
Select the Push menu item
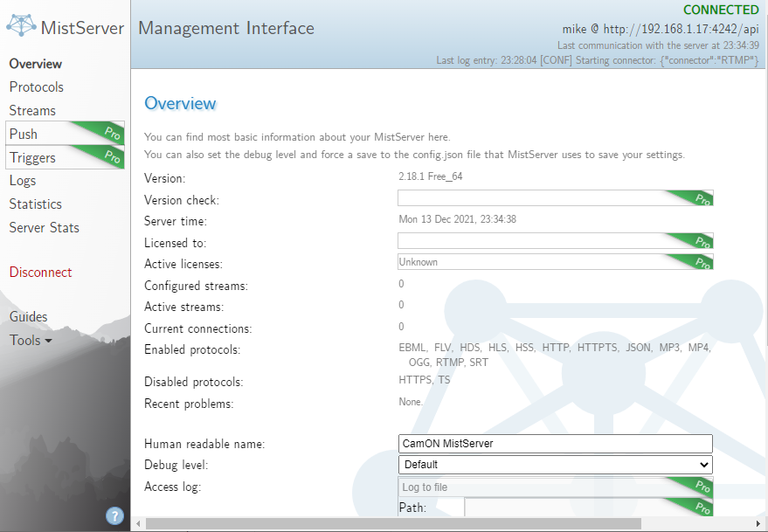point(65,134)
